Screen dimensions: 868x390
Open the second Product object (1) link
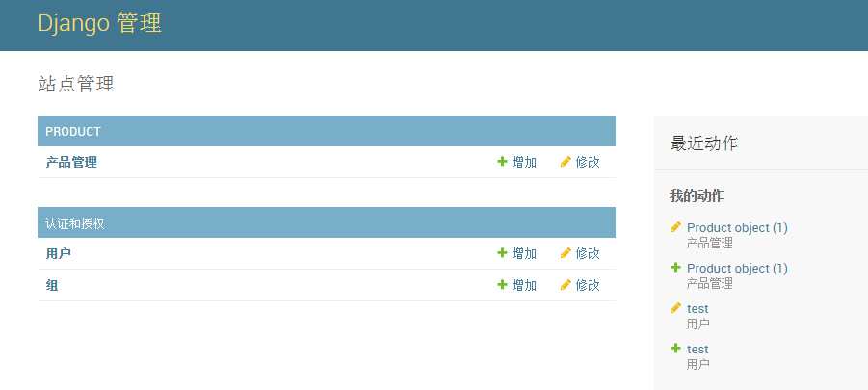click(737, 268)
